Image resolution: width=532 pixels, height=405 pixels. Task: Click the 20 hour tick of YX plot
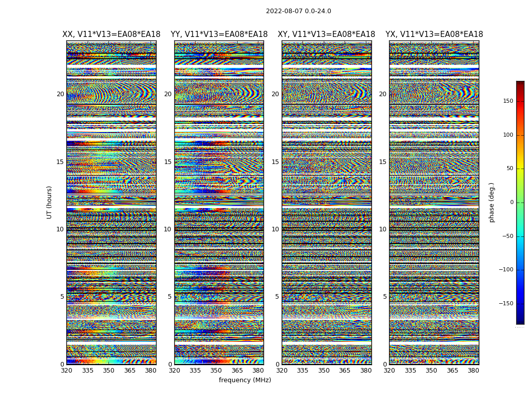(x=383, y=94)
